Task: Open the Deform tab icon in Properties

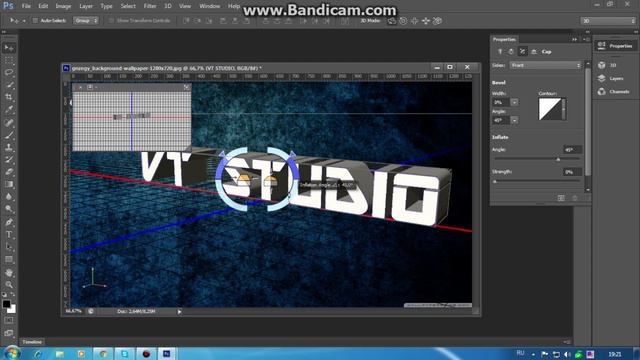Action: coord(511,51)
